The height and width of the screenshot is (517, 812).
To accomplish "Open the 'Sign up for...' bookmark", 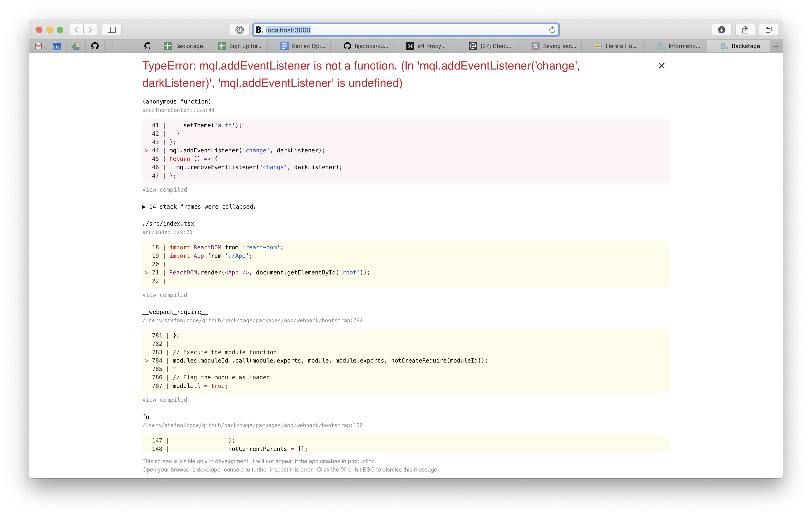I will tap(241, 46).
